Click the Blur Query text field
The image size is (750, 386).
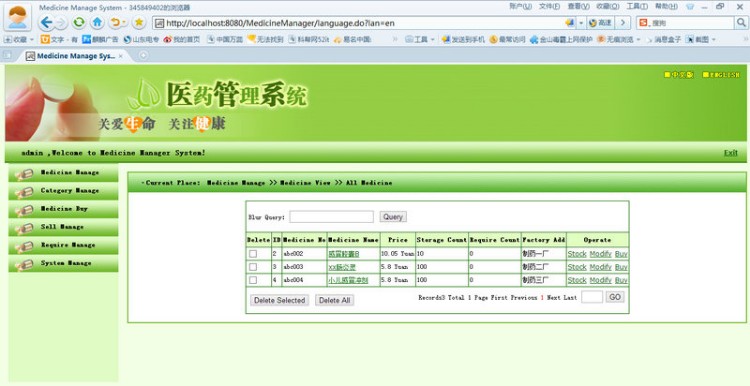[331, 217]
